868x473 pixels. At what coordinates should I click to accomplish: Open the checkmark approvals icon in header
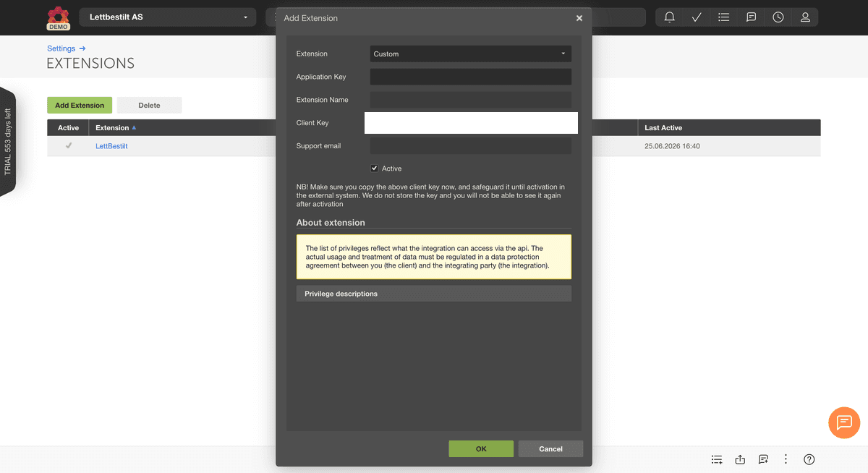tap(697, 17)
